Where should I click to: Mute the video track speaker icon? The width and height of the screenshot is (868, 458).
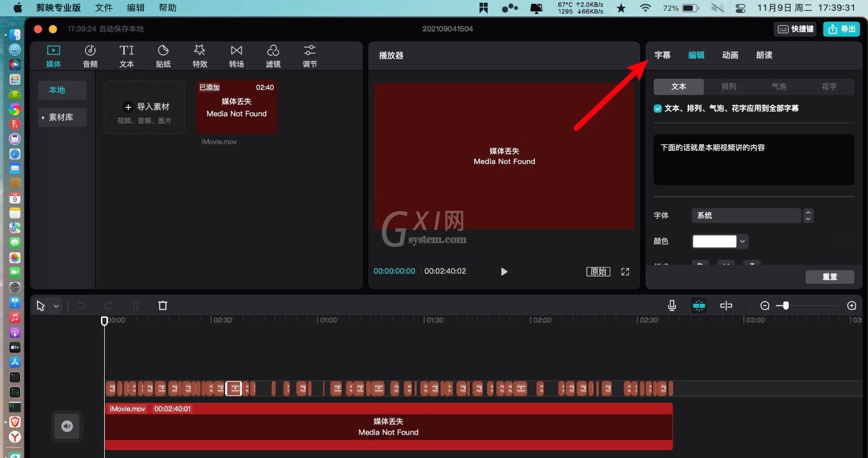click(x=67, y=426)
